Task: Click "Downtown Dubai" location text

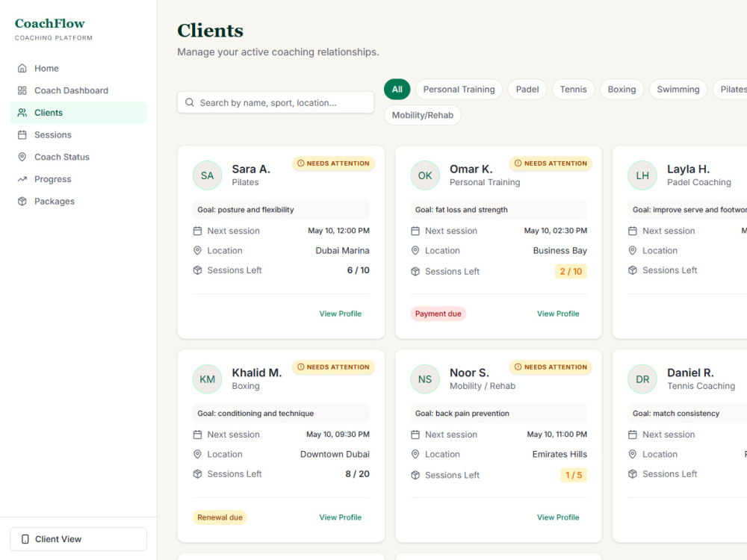Action: pos(335,454)
